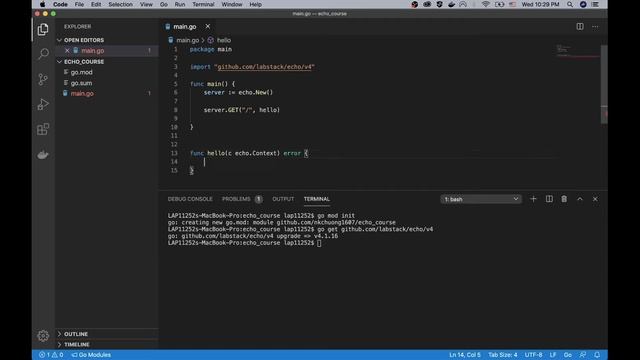Image resolution: width=640 pixels, height=360 pixels.
Task: Click main.go breadcrumb
Action: click(187, 40)
